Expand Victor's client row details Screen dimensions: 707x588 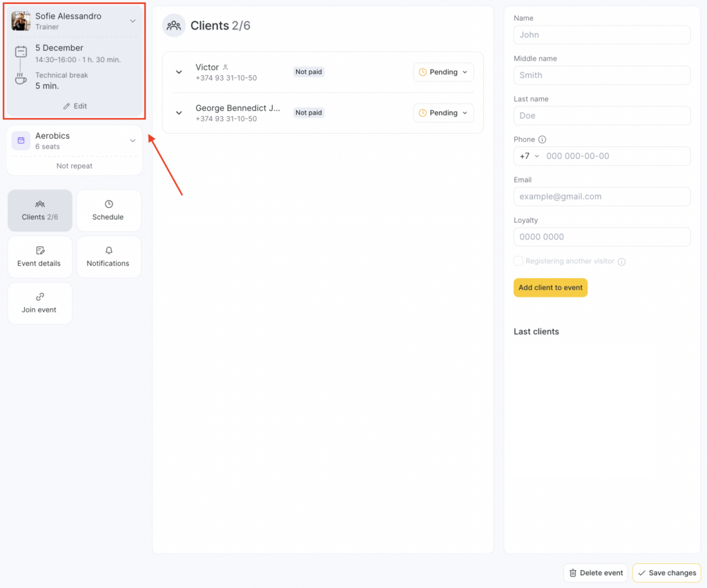[179, 72]
